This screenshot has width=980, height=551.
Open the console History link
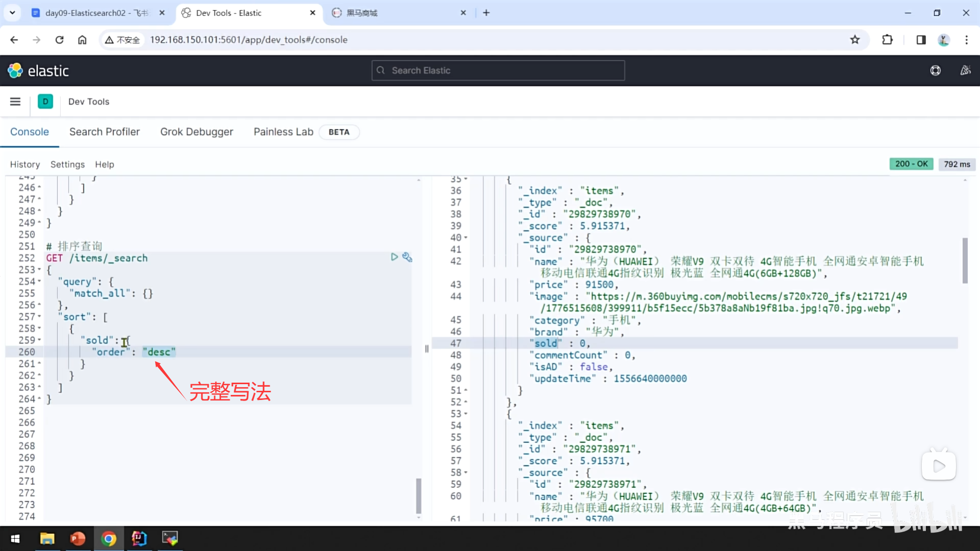click(24, 164)
